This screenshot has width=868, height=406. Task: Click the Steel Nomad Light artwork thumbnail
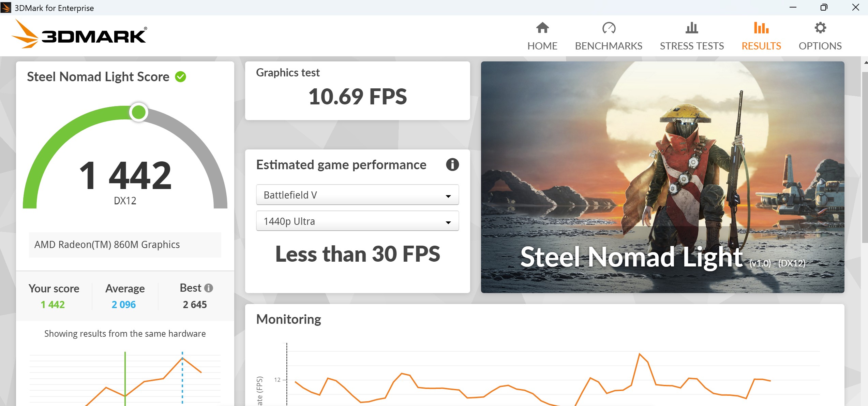tap(662, 177)
